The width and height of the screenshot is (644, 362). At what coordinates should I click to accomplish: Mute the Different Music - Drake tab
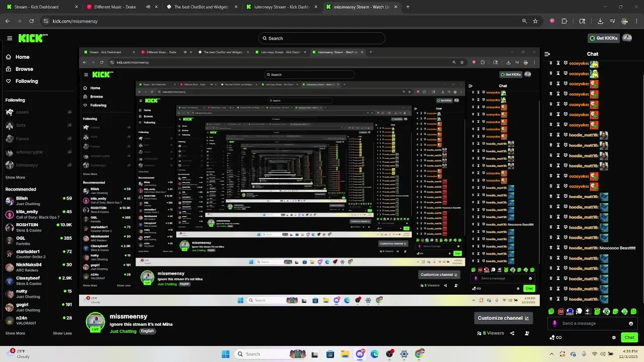pos(148,7)
